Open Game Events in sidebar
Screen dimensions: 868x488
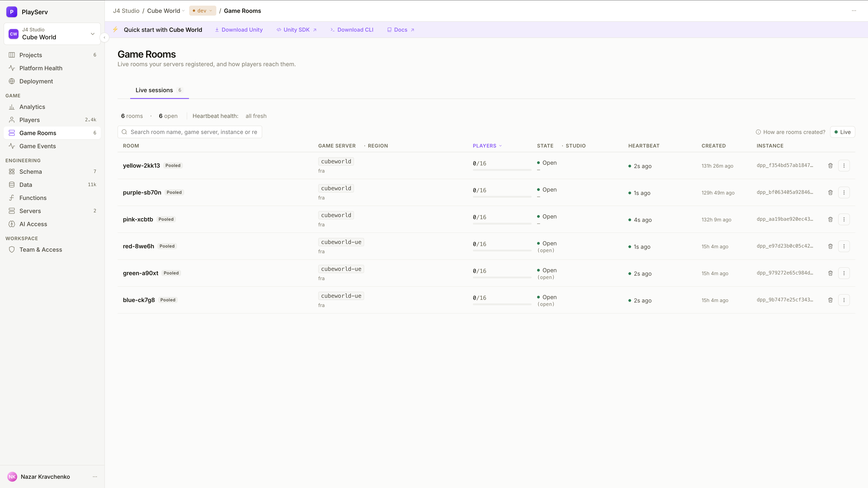pos(52,146)
